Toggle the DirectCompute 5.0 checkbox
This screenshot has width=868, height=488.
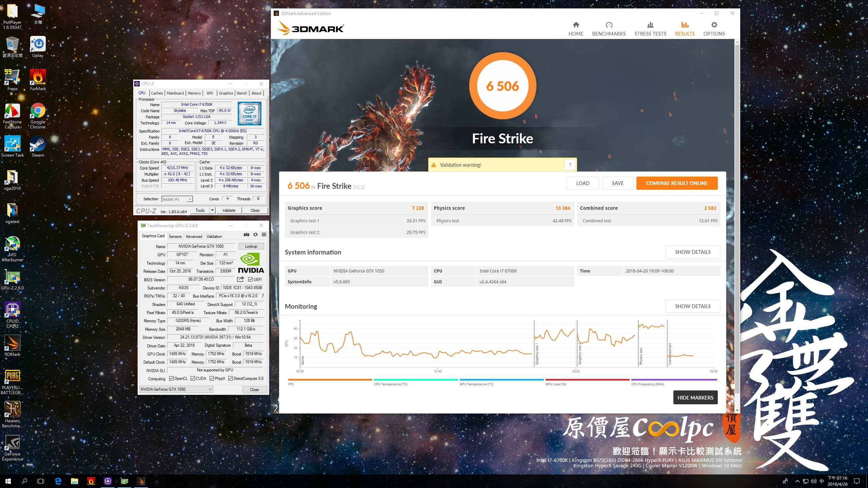click(230, 379)
